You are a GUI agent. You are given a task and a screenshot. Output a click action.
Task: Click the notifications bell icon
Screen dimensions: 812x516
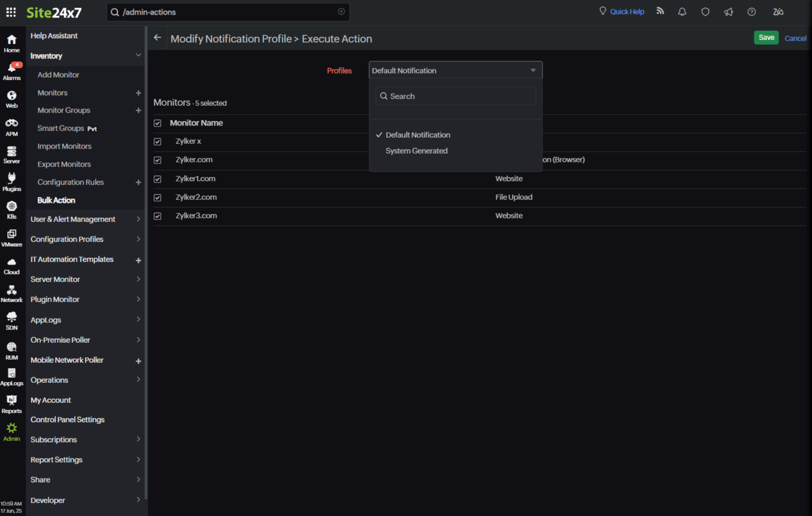(x=682, y=12)
